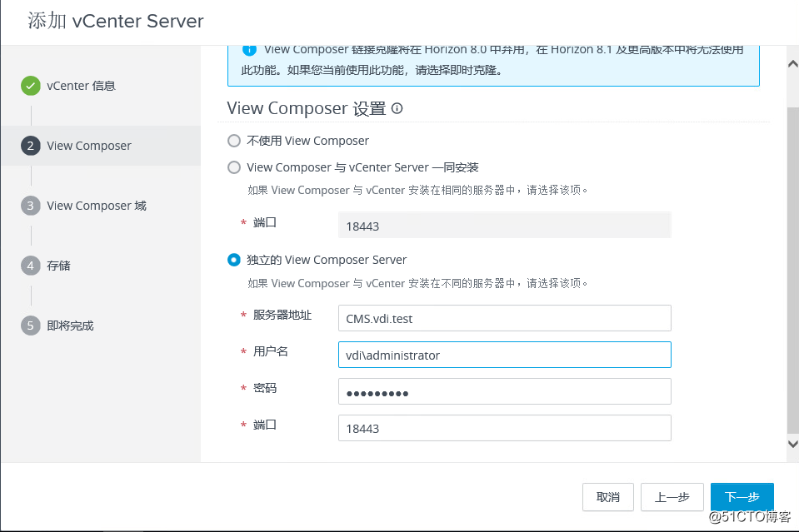Select 独立的 View Composer Server radio
The height and width of the screenshot is (532, 799).
click(234, 260)
